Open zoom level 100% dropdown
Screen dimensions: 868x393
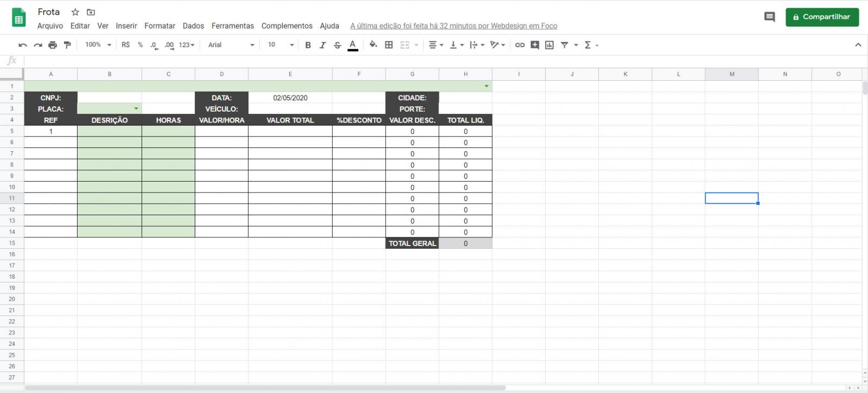(98, 45)
